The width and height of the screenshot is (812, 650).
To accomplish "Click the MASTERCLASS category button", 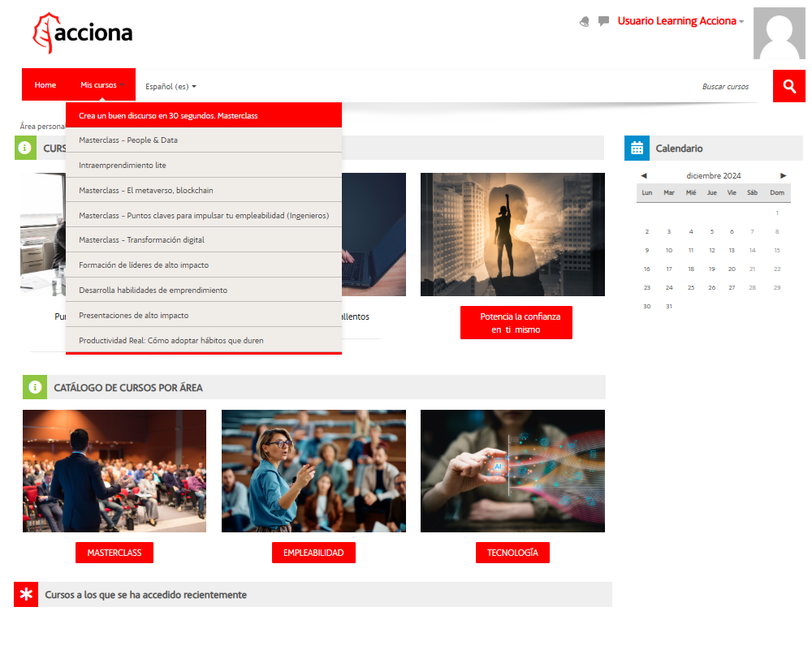I will (x=114, y=553).
